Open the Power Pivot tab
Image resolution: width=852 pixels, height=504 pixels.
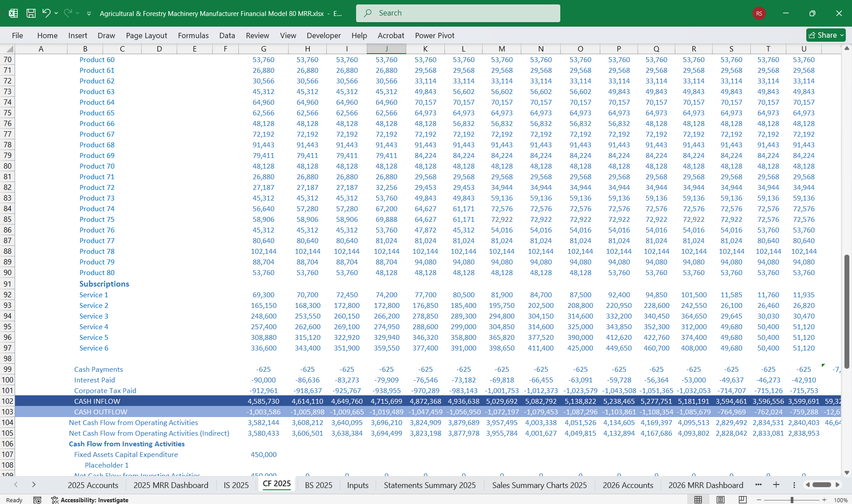tap(435, 35)
